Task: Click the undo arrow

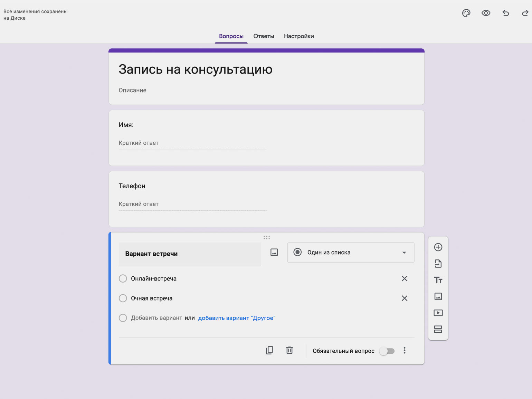Action: point(506,13)
